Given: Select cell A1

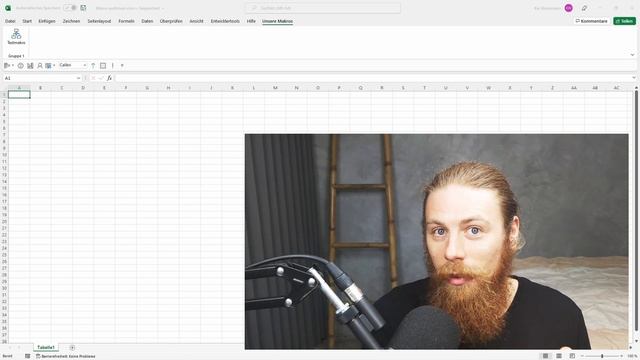Looking at the screenshot, I should pos(19,94).
